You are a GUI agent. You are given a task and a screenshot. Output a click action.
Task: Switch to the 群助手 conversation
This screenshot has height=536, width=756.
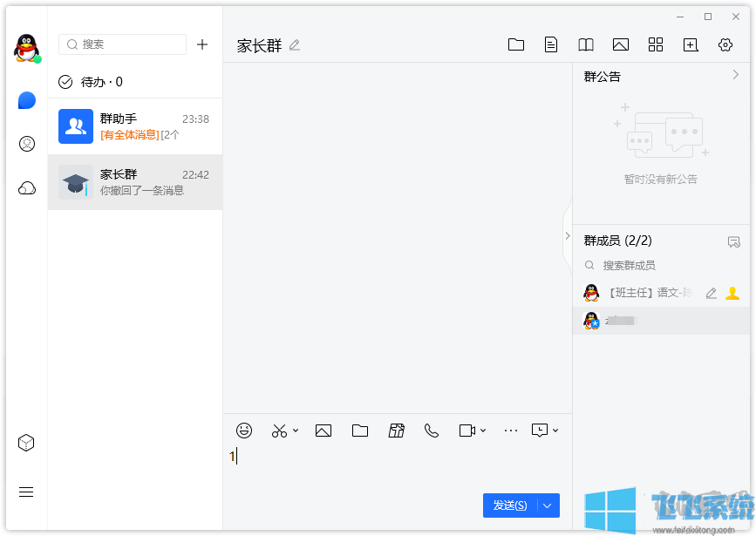pos(135,126)
